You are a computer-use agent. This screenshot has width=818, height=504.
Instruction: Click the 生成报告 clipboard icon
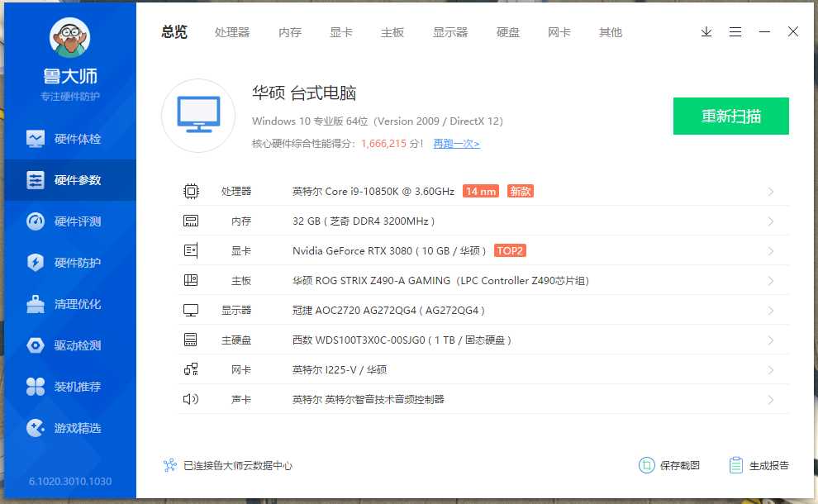point(735,465)
